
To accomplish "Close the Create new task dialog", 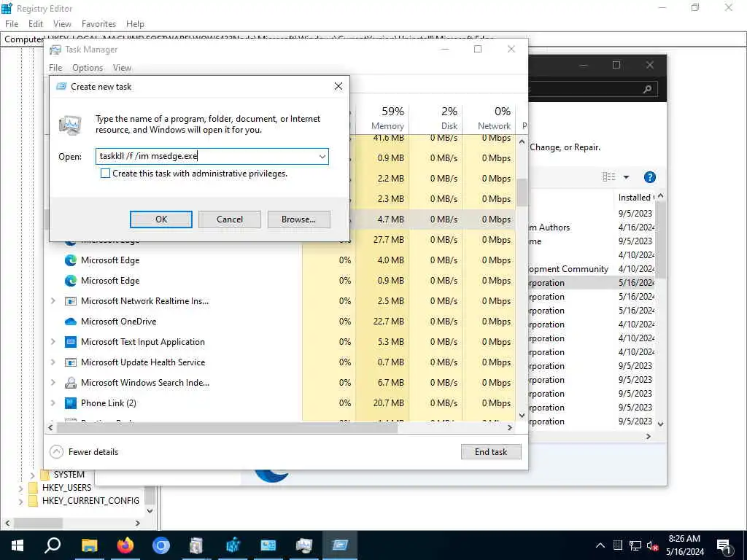I will click(338, 86).
